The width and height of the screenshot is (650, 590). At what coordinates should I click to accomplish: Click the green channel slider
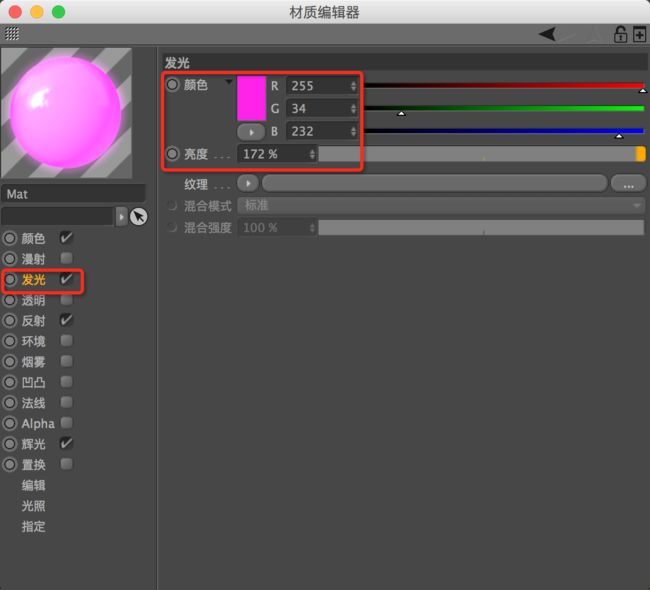(504, 109)
